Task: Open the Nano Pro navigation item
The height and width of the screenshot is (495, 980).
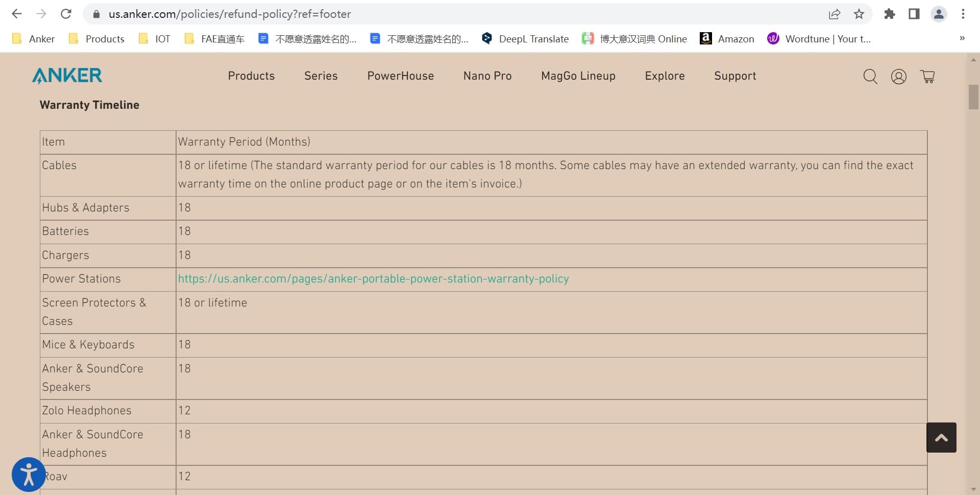Action: (487, 76)
